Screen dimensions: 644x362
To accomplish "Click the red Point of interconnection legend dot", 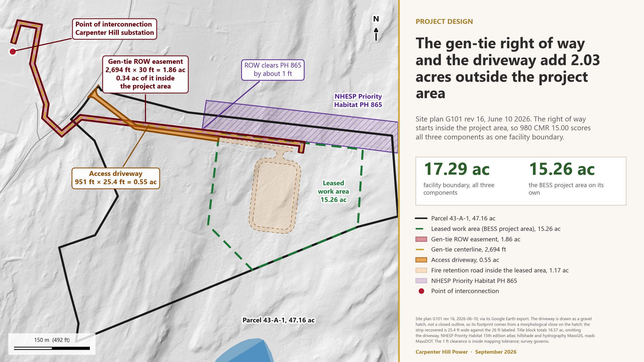I will [x=421, y=291].
